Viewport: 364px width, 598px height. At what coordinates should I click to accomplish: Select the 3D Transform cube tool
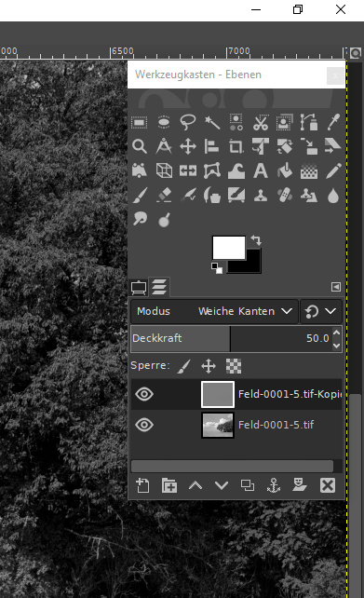tap(164, 170)
